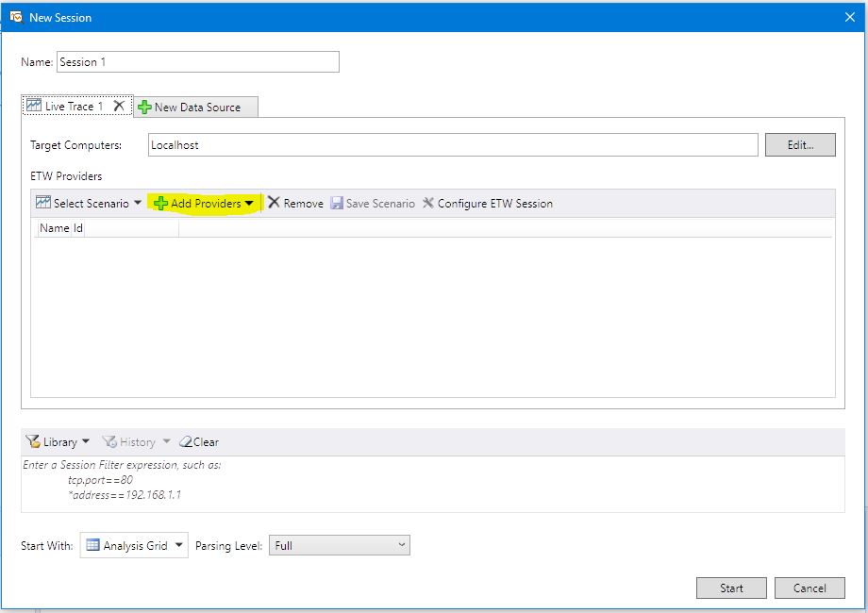Close the Live Trace 1 tab

pyautogui.click(x=119, y=107)
